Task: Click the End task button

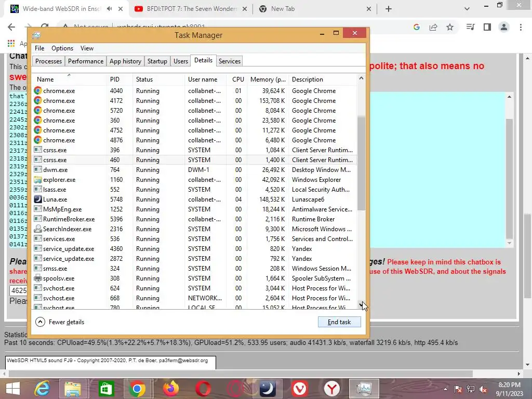Action: coord(339,322)
